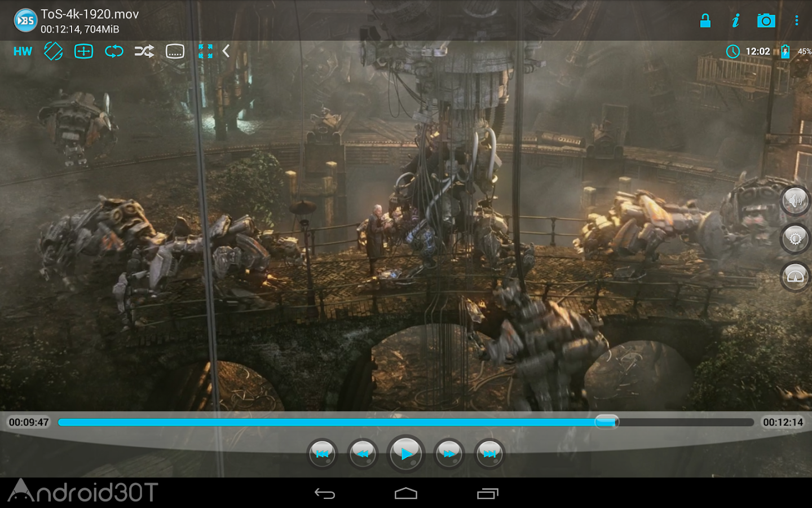The height and width of the screenshot is (508, 812).
Task: Fast forward the video
Action: [449, 453]
